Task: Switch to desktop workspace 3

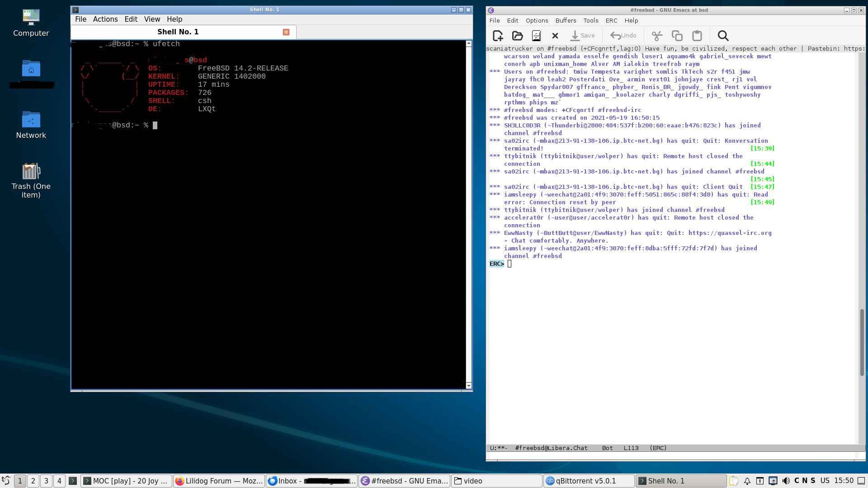Action: (46, 481)
